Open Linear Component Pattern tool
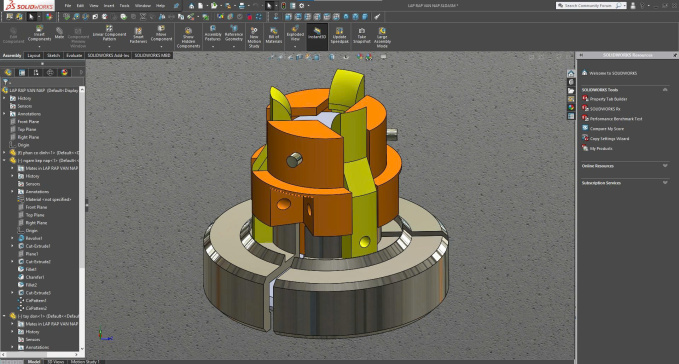The width and height of the screenshot is (679, 364). (109, 34)
